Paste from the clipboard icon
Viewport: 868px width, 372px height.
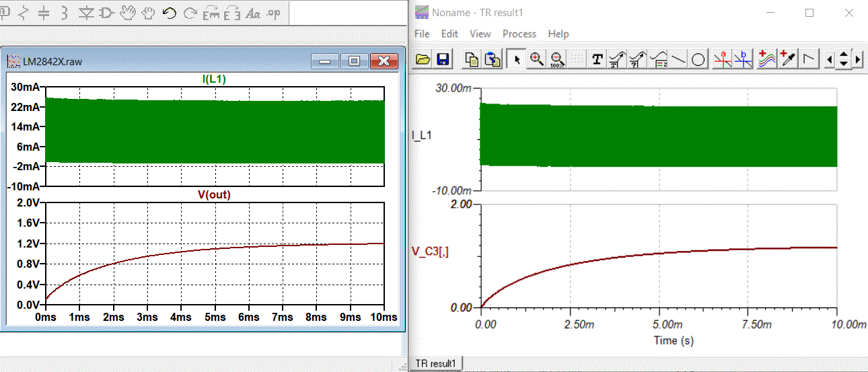(x=493, y=59)
